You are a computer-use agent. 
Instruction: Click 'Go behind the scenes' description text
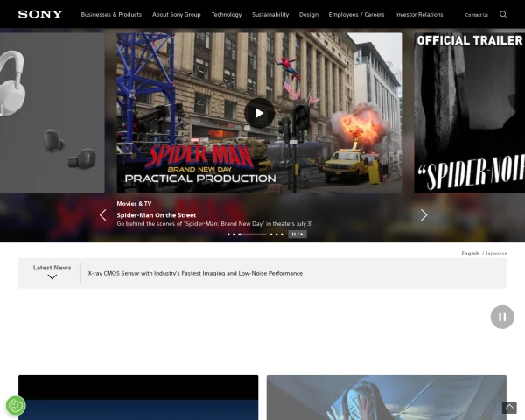pyautogui.click(x=214, y=224)
